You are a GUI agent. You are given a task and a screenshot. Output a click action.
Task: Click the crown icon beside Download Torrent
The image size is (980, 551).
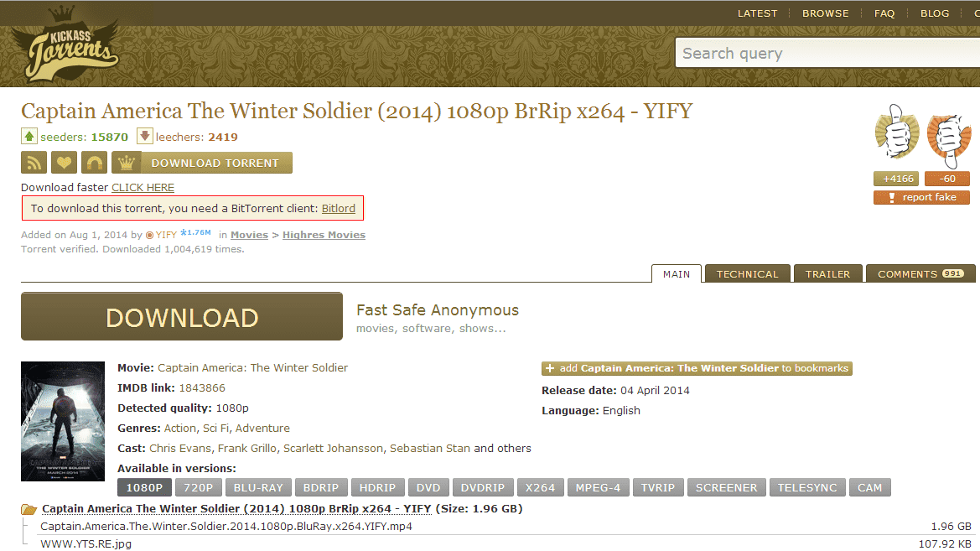click(127, 164)
